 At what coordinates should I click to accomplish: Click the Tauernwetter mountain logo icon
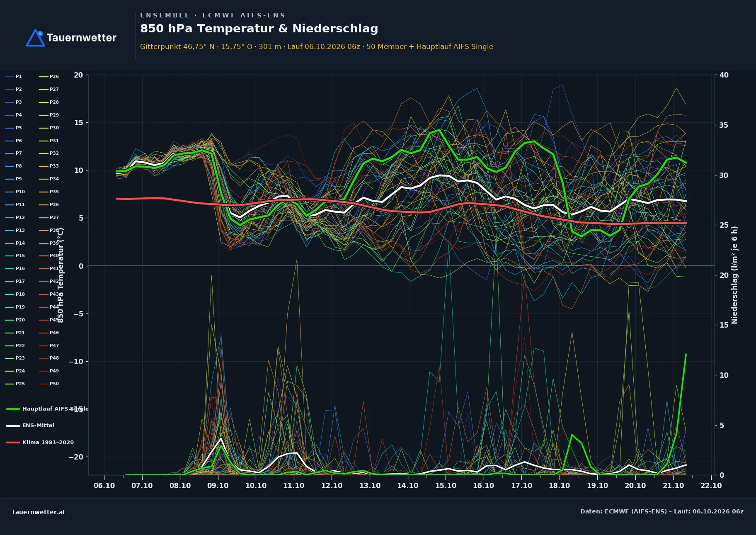[35, 38]
